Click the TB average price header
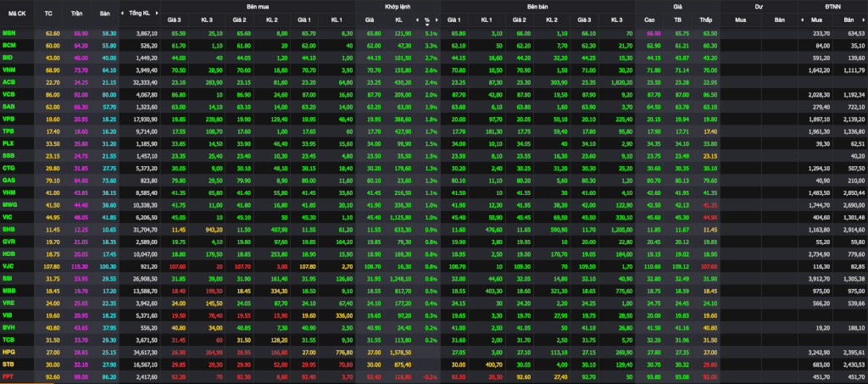This screenshot has width=868, height=384. click(677, 19)
